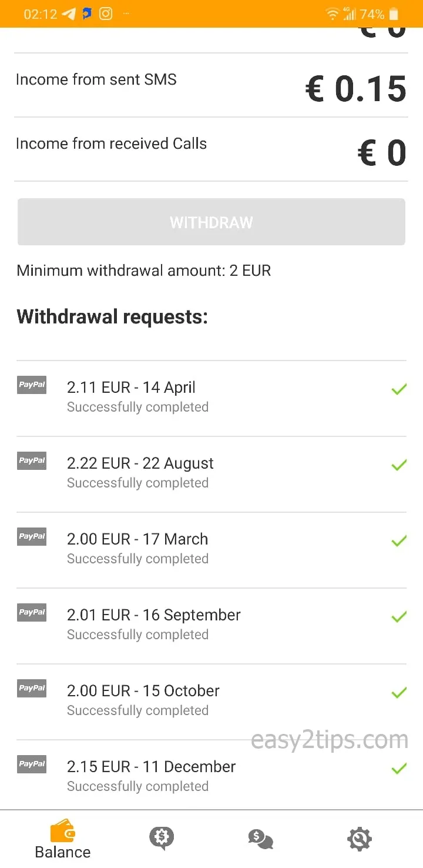Tap the greyed-out WITHDRAW button

pyautogui.click(x=211, y=222)
